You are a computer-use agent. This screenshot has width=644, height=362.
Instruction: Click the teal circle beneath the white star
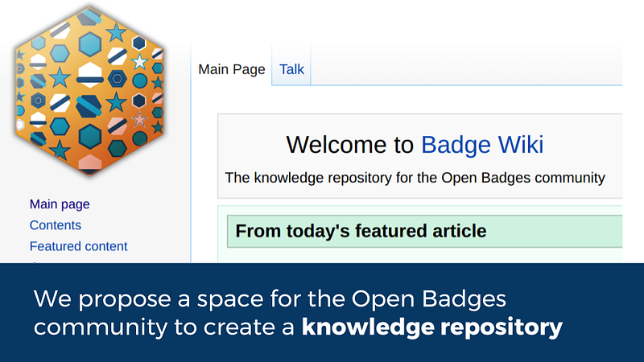pyautogui.click(x=139, y=81)
